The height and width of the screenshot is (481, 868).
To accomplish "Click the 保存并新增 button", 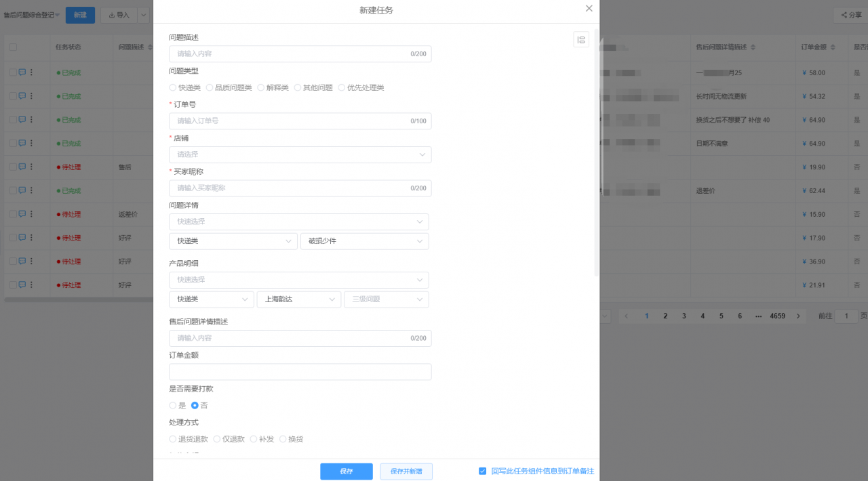I will pos(406,472).
